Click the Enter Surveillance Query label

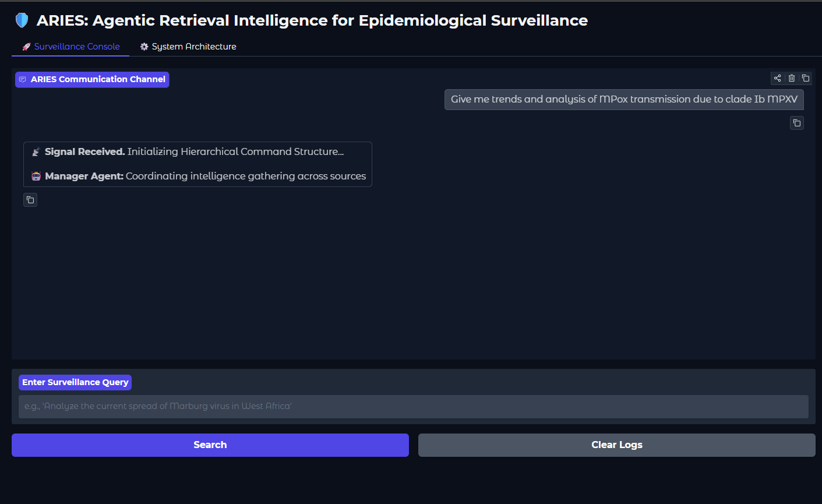[75, 382]
